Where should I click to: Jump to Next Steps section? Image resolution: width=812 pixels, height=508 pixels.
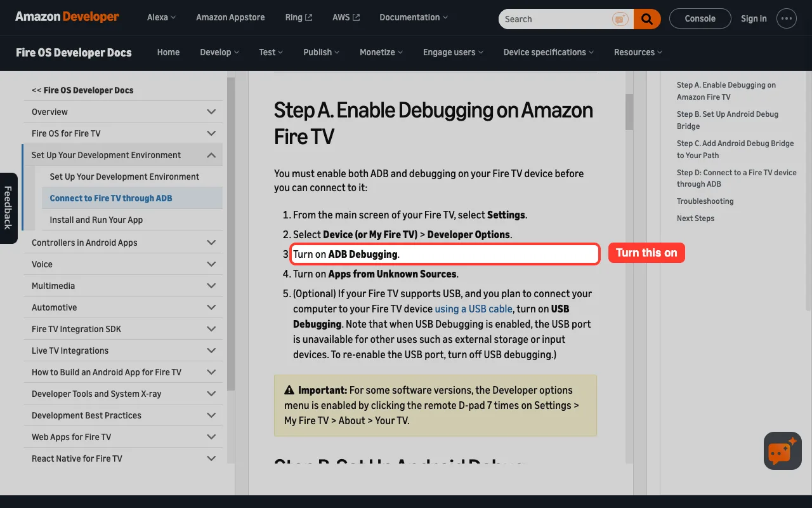[695, 218]
